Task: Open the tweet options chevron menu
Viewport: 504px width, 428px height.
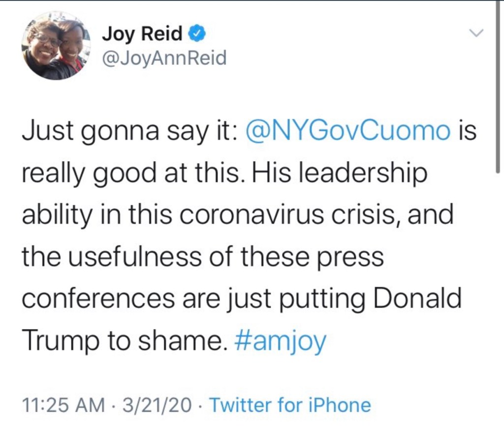Action: 476,33
